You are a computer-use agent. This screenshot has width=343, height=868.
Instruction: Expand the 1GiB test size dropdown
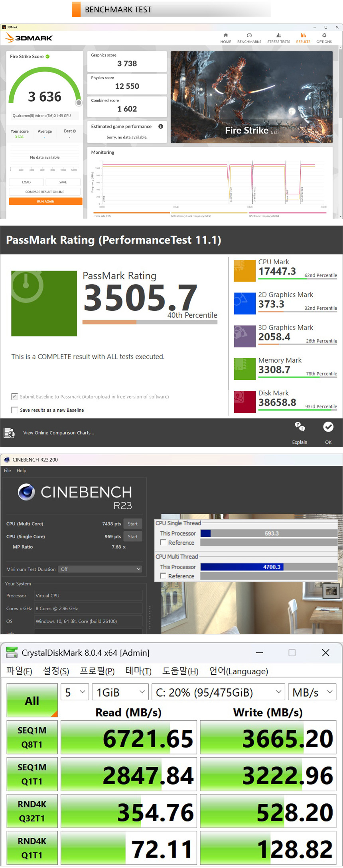120,692
